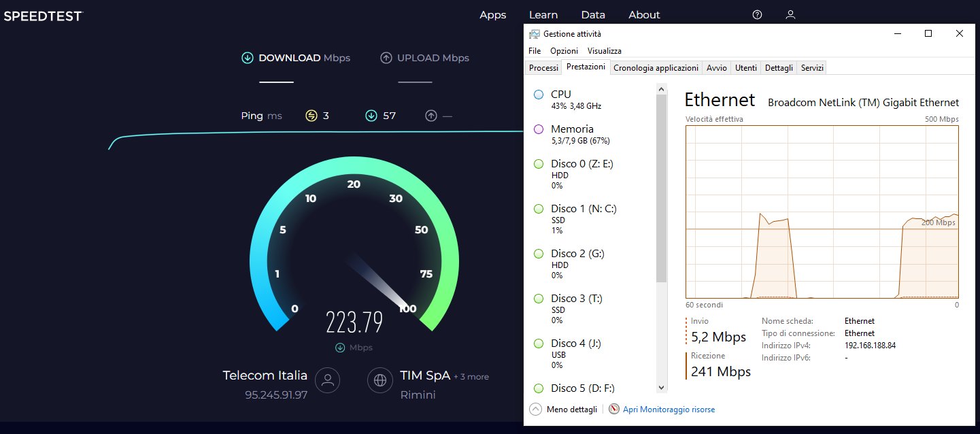Open the Visualizza menu dropdown
The height and width of the screenshot is (434, 980).
pyautogui.click(x=604, y=50)
